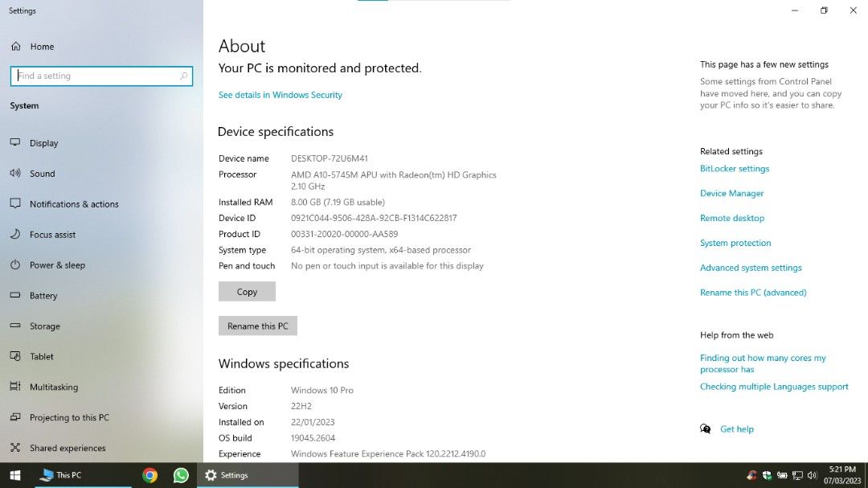Screen dimensions: 868x488
Task: Click the search magnifier icon
Action: pos(184,76)
